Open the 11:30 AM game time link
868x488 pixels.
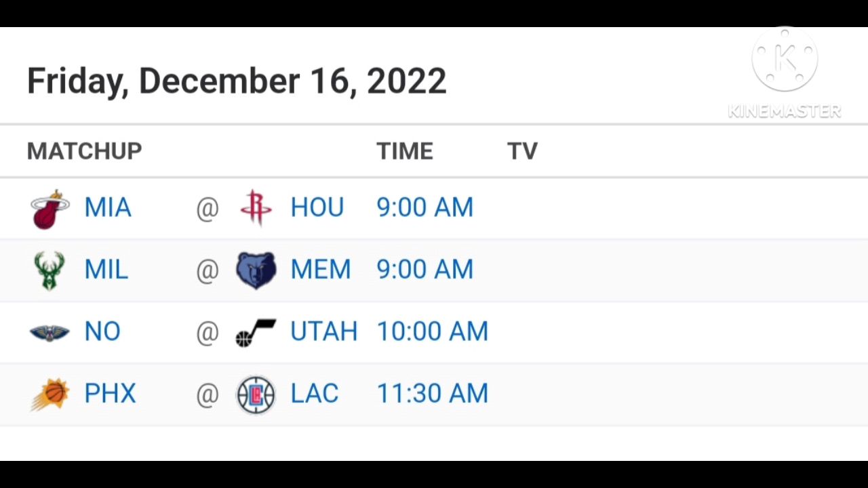[432, 394]
